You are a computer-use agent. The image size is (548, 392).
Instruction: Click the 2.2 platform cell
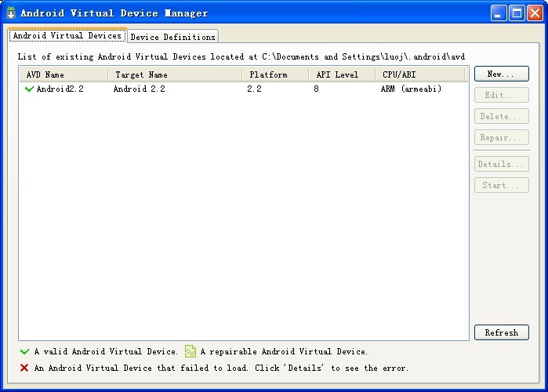click(x=254, y=89)
